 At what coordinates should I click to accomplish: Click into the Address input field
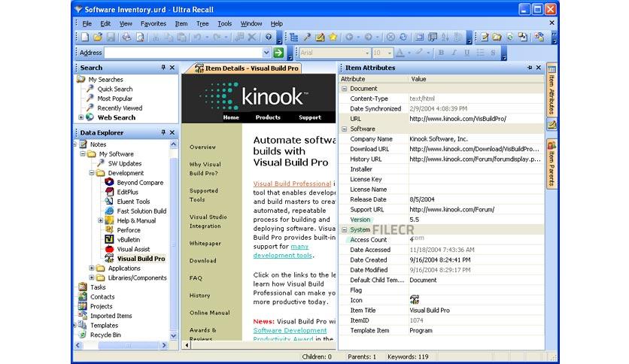[184, 53]
